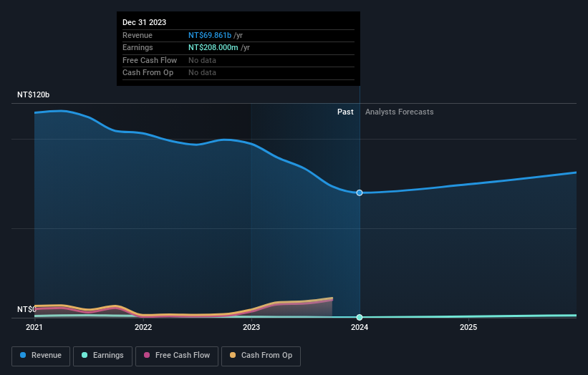This screenshot has height=375, width=588.
Task: Click the Dec 31 2023 tooltip date
Action: [145, 22]
